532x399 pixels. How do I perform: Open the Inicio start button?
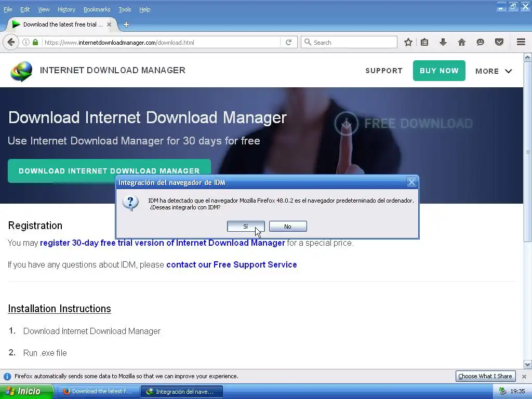tap(27, 391)
